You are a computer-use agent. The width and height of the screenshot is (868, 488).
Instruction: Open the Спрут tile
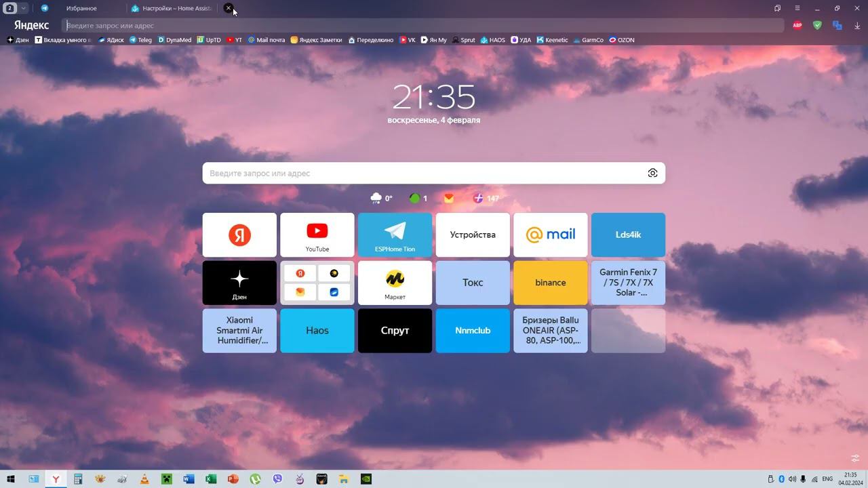(395, 331)
